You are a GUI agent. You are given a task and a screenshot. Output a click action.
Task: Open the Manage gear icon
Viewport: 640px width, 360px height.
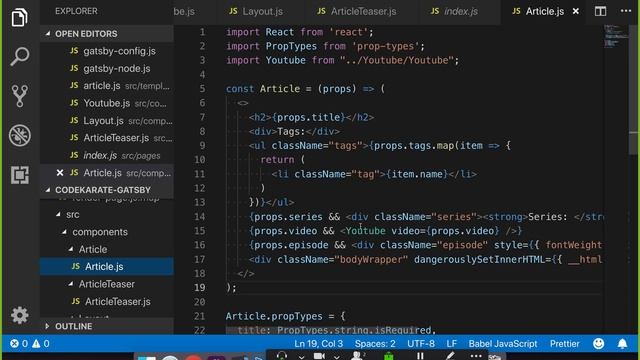pos(19,315)
